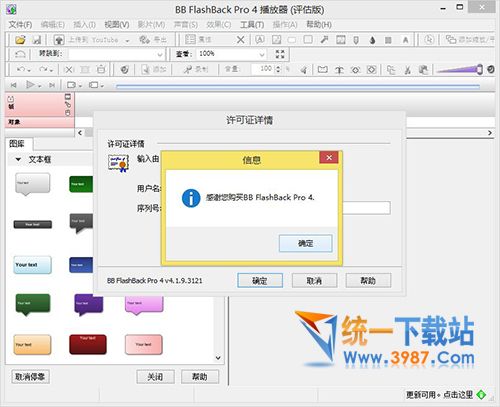500x407 pixels.
Task: Select the blur droplet icon
Action: point(372,40)
